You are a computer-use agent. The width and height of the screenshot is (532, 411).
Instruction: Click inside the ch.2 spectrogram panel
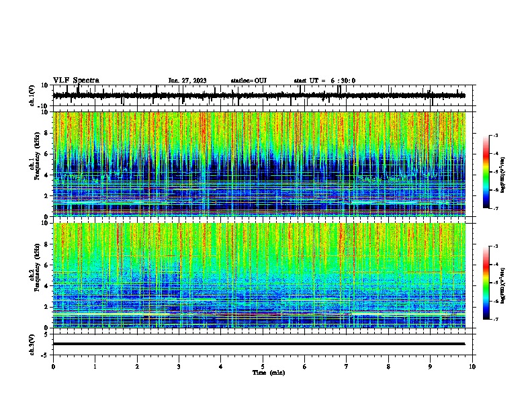[259, 275]
